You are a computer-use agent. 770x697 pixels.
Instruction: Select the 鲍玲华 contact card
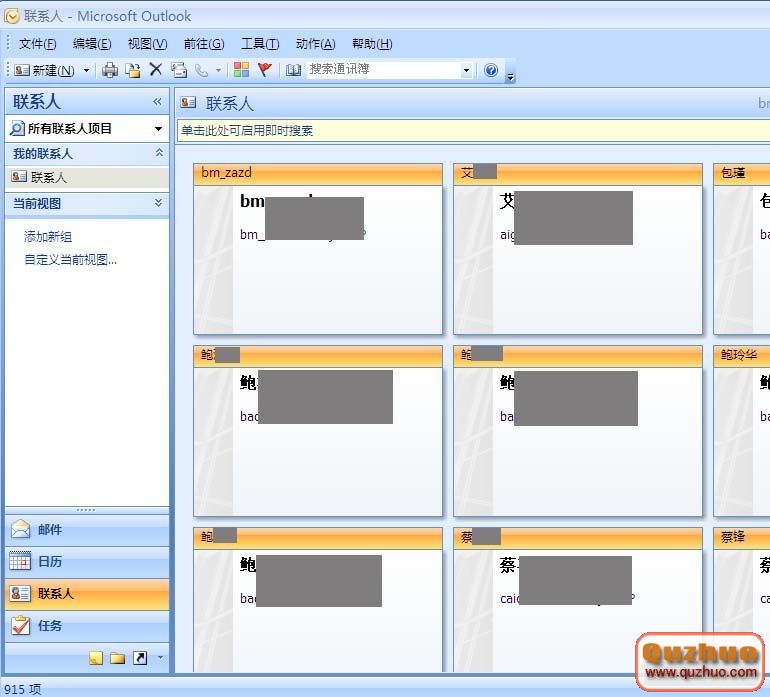tap(742, 431)
